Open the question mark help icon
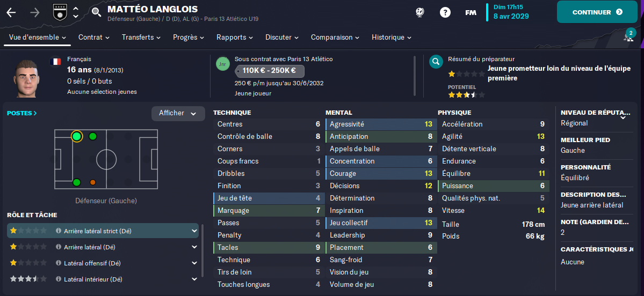The height and width of the screenshot is (296, 644). pos(445,12)
